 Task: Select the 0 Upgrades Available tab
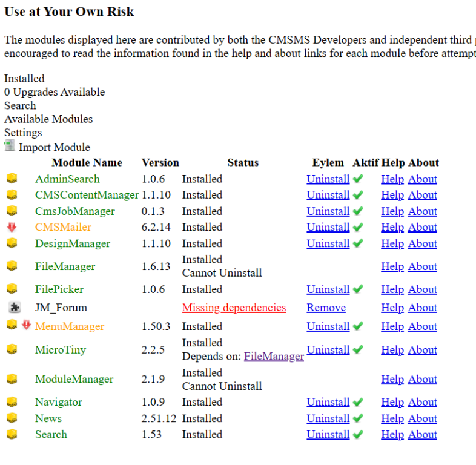55,92
